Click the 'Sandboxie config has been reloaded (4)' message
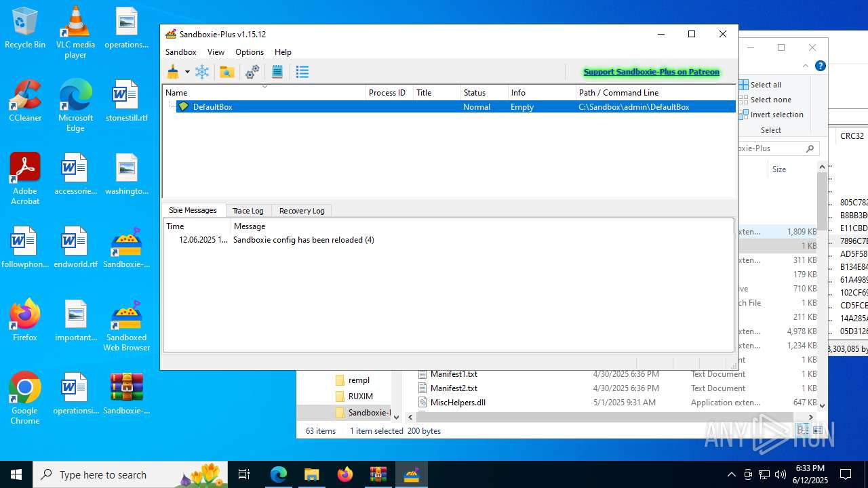The height and width of the screenshot is (488, 868). (303, 240)
